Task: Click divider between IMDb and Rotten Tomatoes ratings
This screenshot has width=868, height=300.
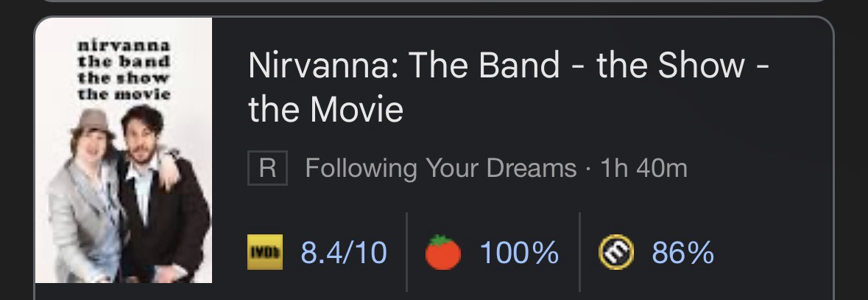Action: coord(406,252)
